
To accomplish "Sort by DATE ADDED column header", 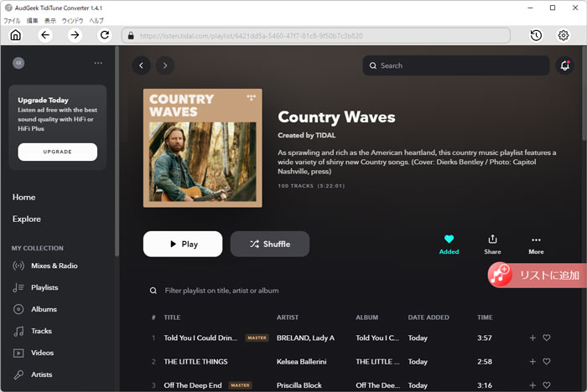I will pos(429,317).
